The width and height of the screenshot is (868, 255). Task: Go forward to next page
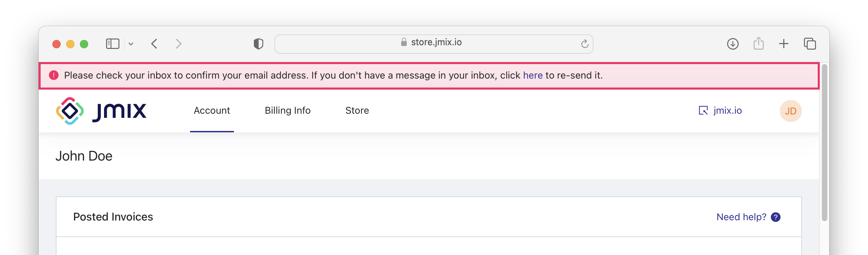[x=178, y=44]
